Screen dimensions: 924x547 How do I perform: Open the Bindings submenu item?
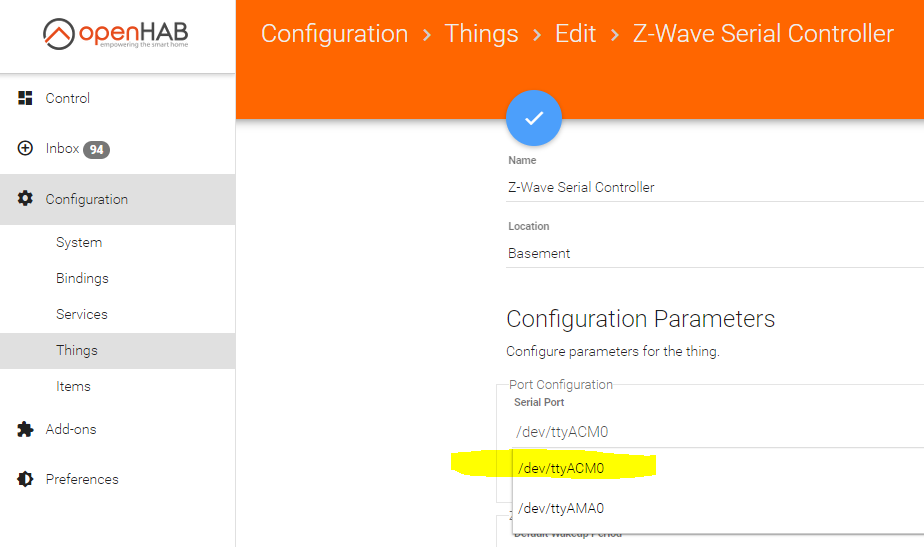[x=118, y=278]
